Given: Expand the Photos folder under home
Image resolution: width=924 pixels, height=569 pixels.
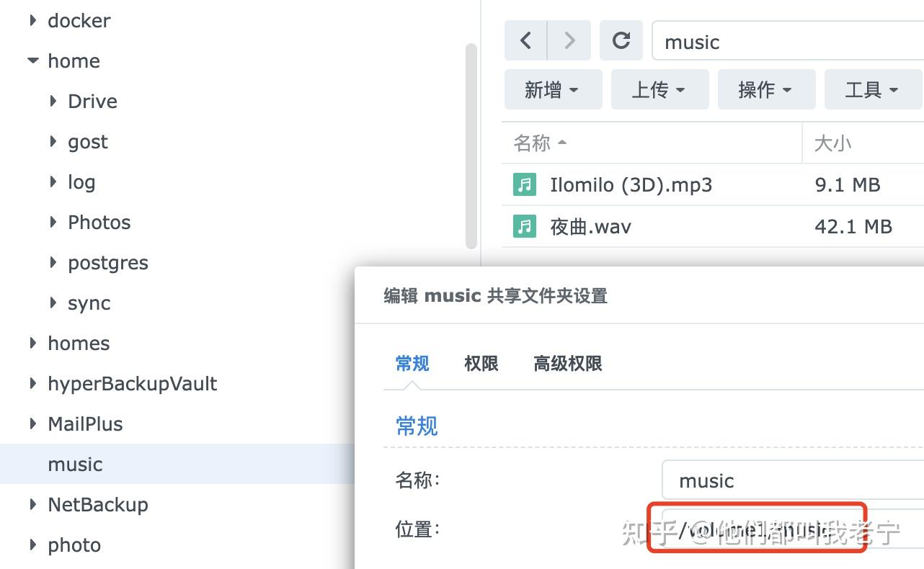Looking at the screenshot, I should pos(53,222).
